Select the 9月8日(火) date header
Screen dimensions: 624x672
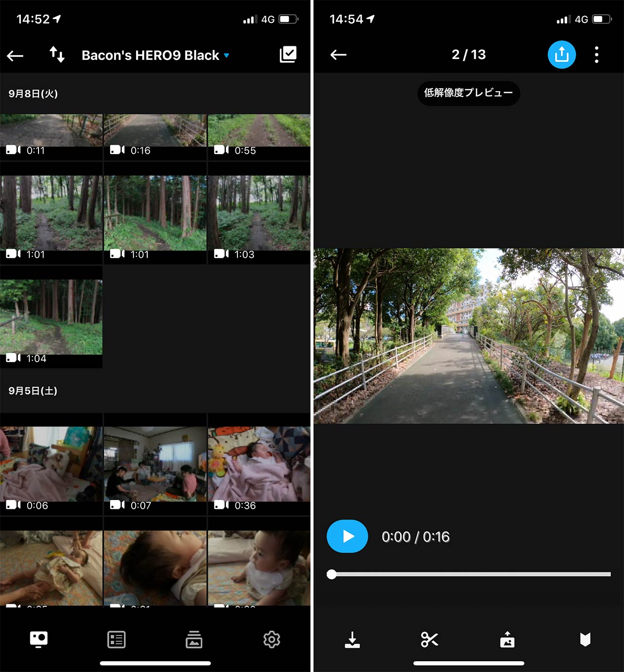click(33, 94)
